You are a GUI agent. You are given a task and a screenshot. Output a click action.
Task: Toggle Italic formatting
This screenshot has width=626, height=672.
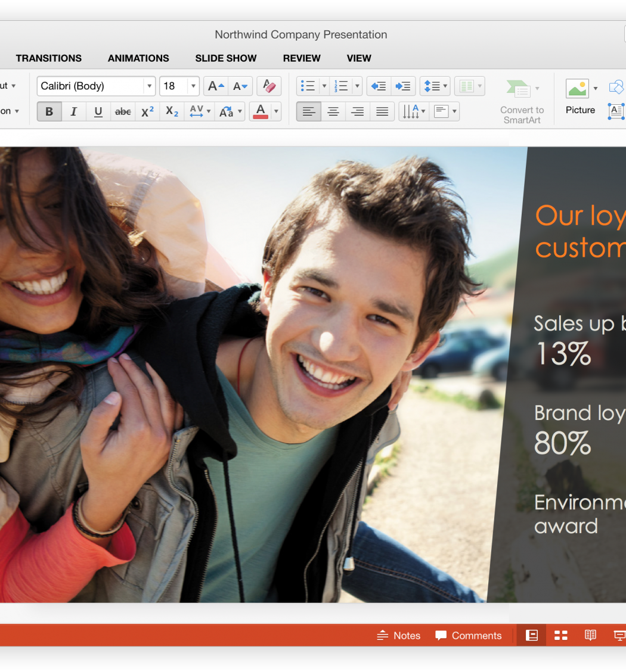click(x=74, y=111)
